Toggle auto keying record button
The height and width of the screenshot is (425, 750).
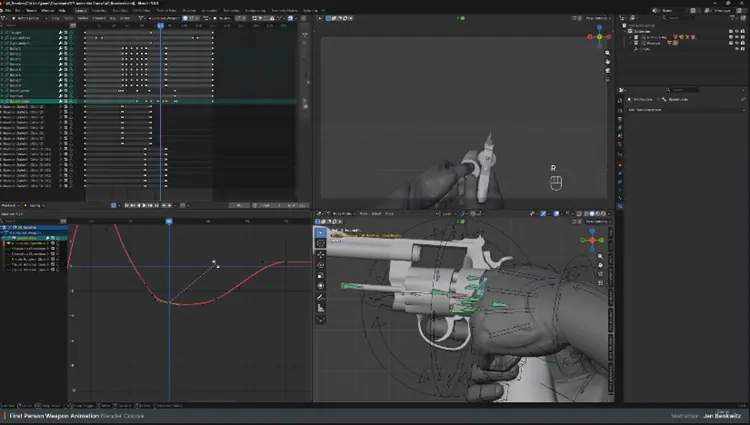[x=113, y=205]
